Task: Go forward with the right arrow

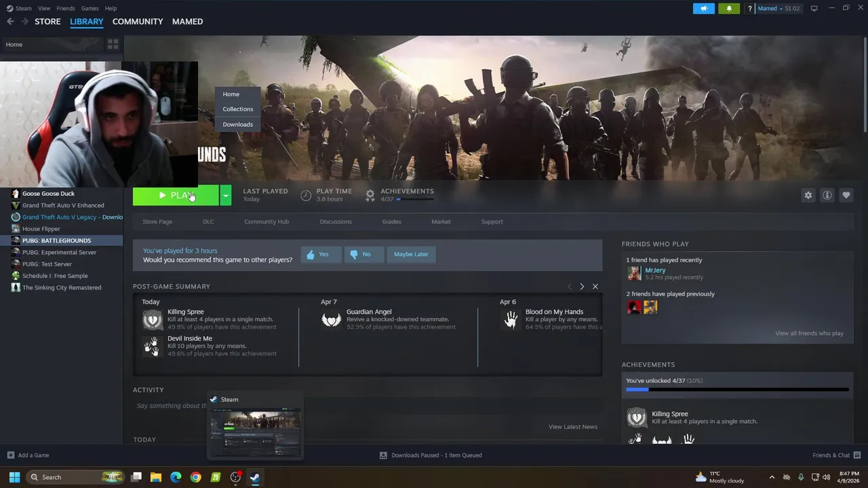Action: pyautogui.click(x=24, y=22)
